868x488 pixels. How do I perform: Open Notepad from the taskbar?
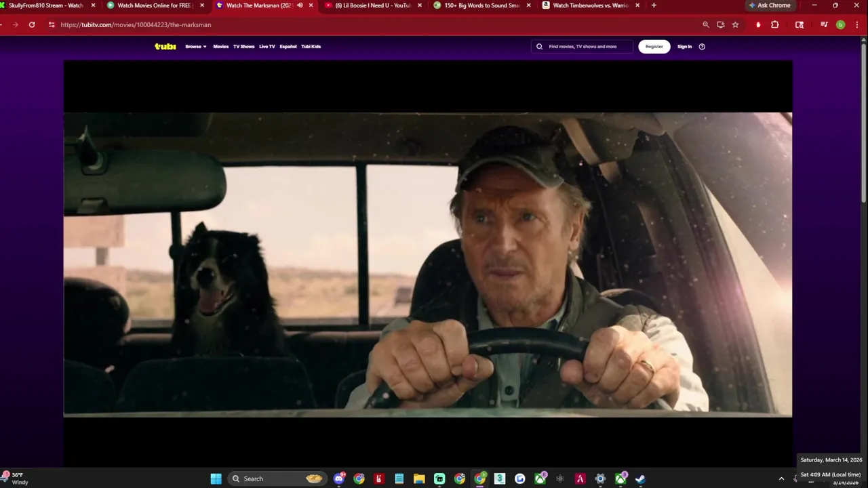point(399,479)
